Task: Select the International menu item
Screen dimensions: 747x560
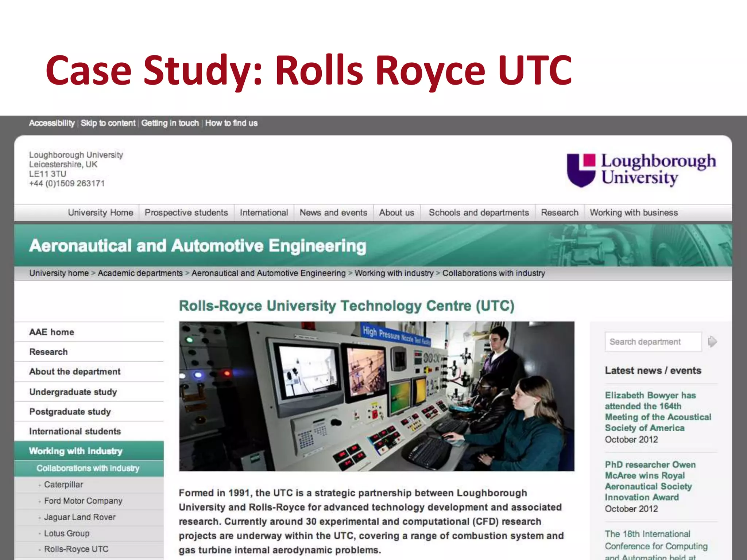Action: [x=264, y=213]
